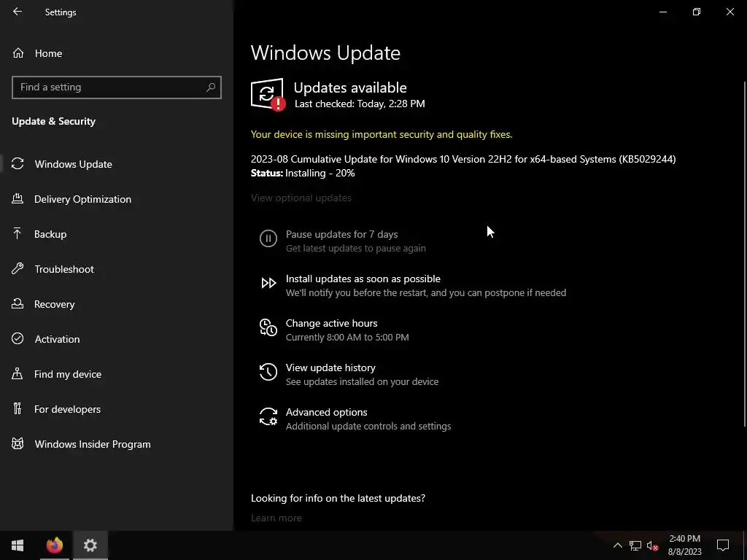Open the Start menu Windows logo
Screen dimensions: 747x560
(18, 545)
